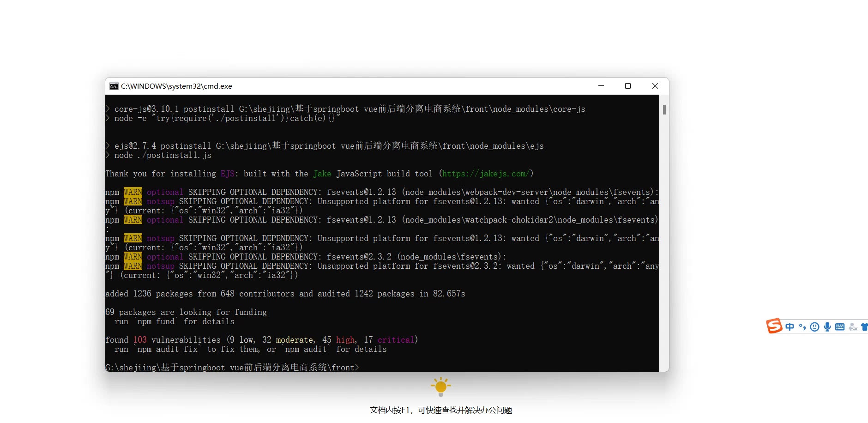Close the cmd.exe window

click(x=655, y=86)
